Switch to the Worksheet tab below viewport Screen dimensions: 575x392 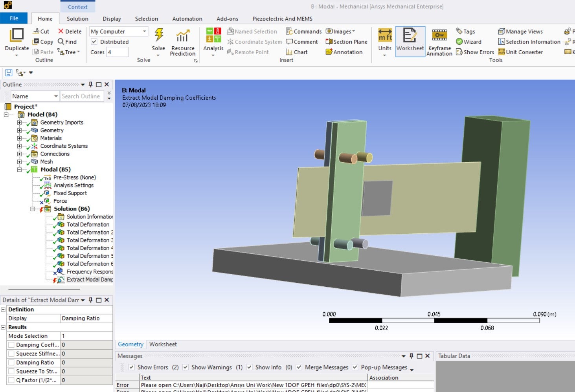(x=163, y=344)
